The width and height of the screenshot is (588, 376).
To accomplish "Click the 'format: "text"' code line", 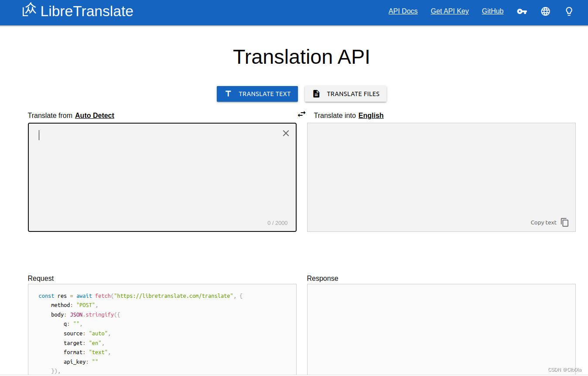I will [87, 352].
